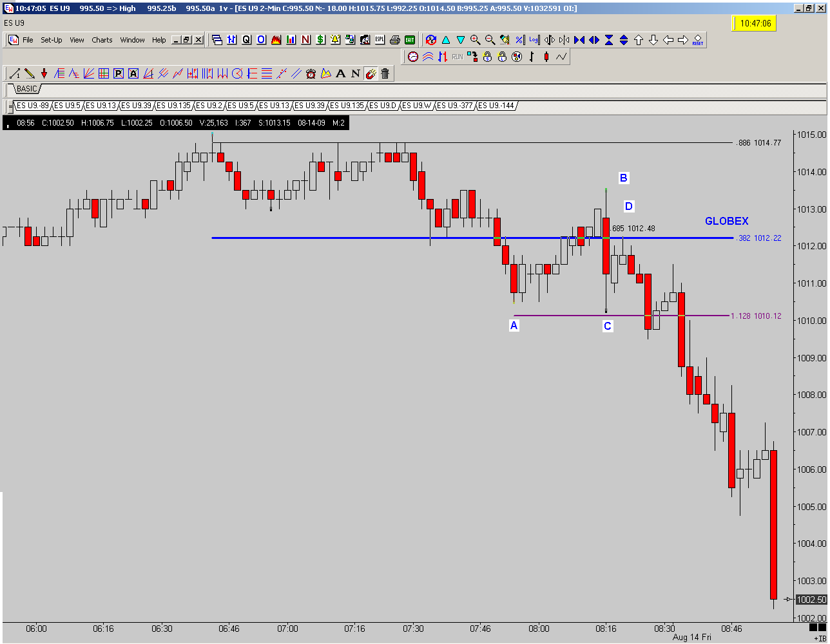The width and height of the screenshot is (830, 644).
Task: Click the ESPL toolbar icon
Action: tap(380, 40)
